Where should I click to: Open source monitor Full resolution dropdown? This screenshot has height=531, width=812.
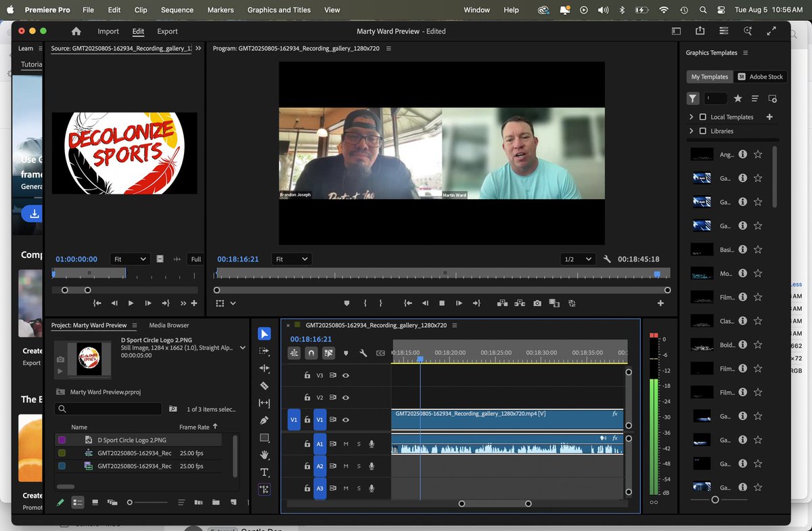click(196, 259)
